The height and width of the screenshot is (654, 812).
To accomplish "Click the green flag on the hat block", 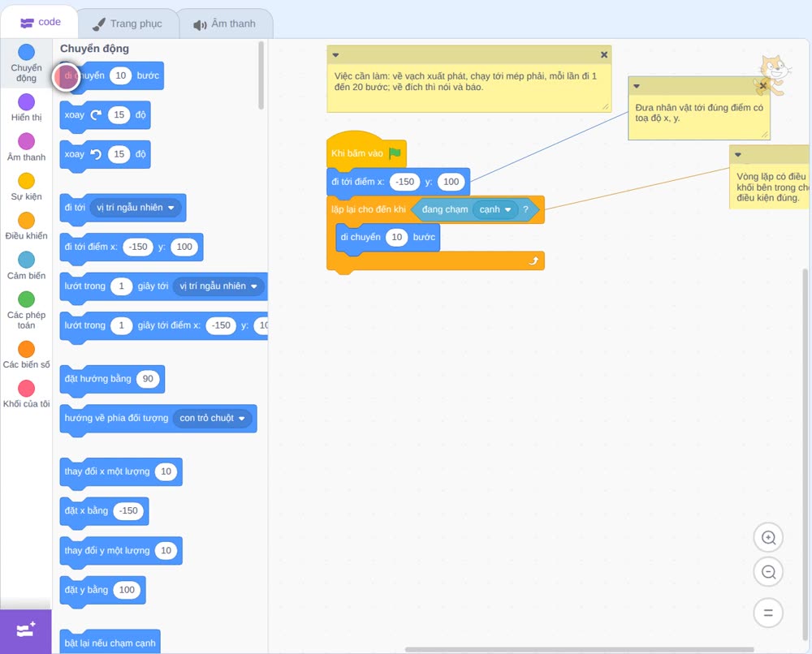I will point(395,153).
